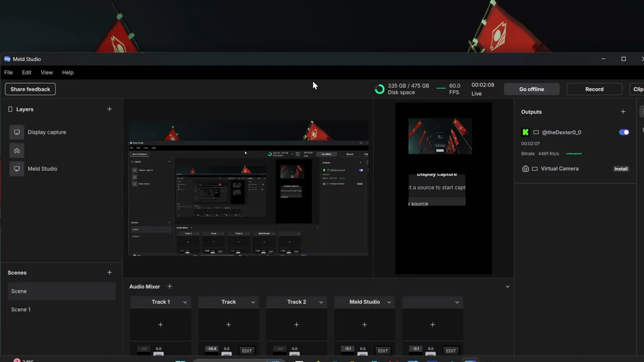Select the unnamed game controller layer icon
Image resolution: width=644 pixels, height=362 pixels.
click(17, 150)
